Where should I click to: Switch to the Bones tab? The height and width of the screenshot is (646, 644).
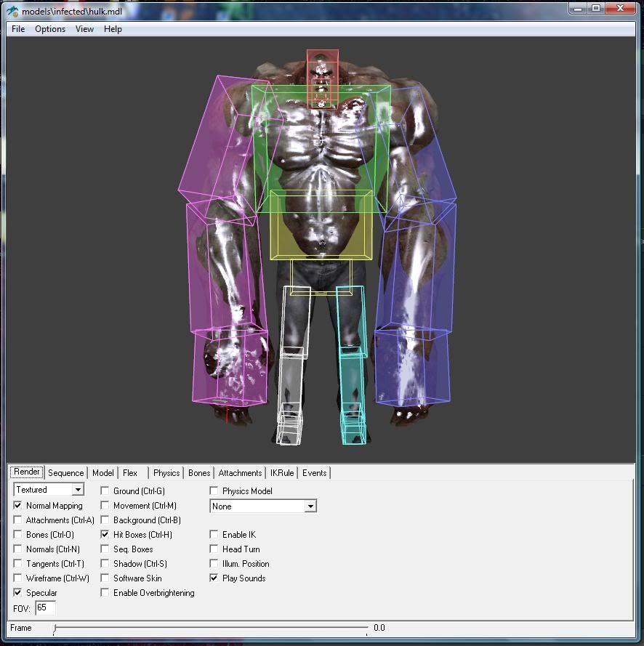[x=199, y=472]
